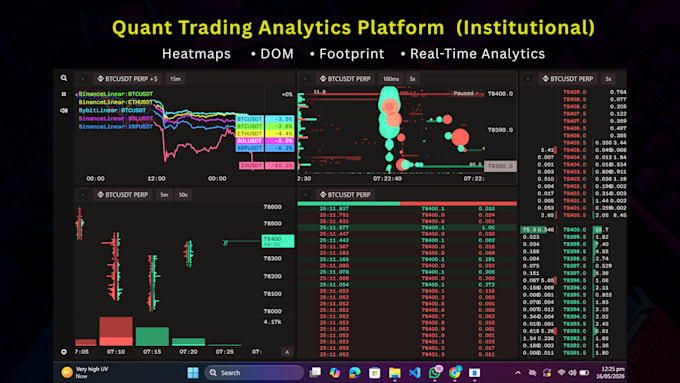
Task: Click the BinanceLinear:SOLUSDT legend entry
Action: coord(115,118)
